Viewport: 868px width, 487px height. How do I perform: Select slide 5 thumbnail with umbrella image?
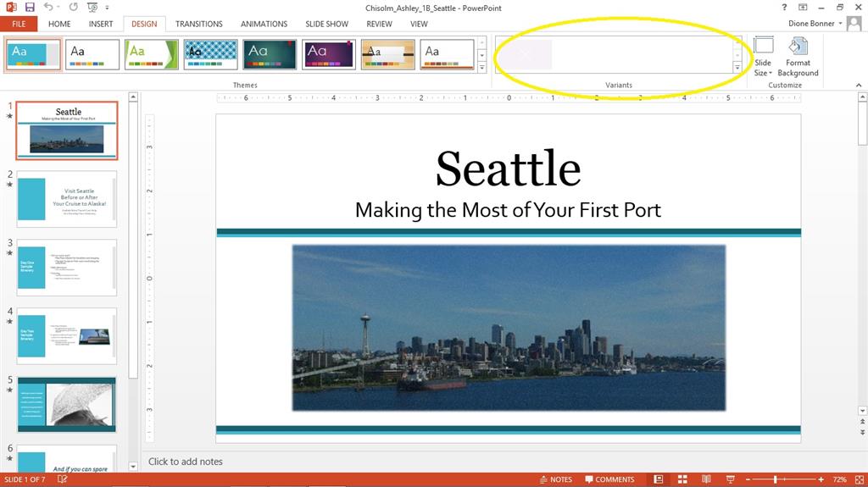point(66,405)
